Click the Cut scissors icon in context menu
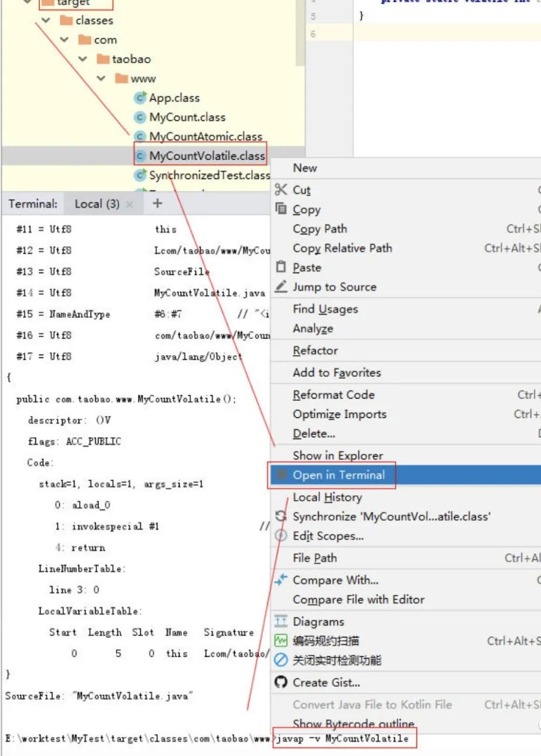The width and height of the screenshot is (541, 756). pos(280,190)
